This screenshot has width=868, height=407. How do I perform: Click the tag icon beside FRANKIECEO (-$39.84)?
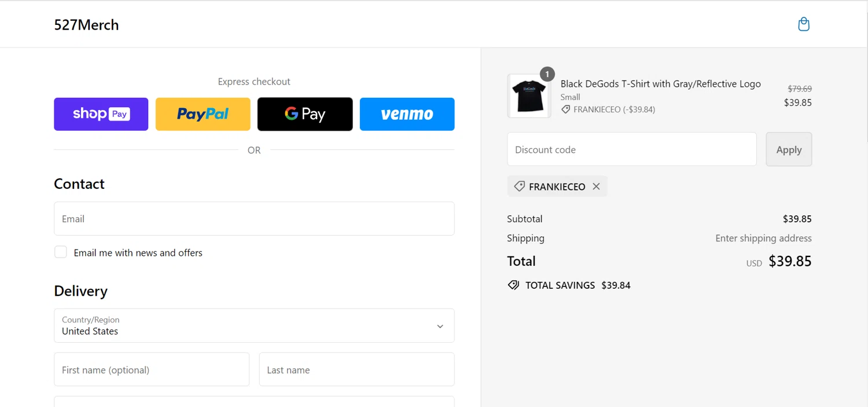(x=565, y=109)
